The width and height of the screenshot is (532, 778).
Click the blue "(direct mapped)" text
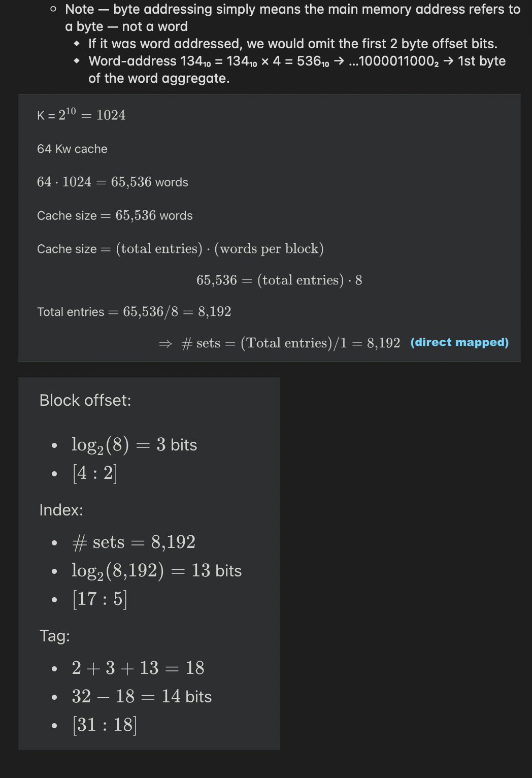(459, 342)
